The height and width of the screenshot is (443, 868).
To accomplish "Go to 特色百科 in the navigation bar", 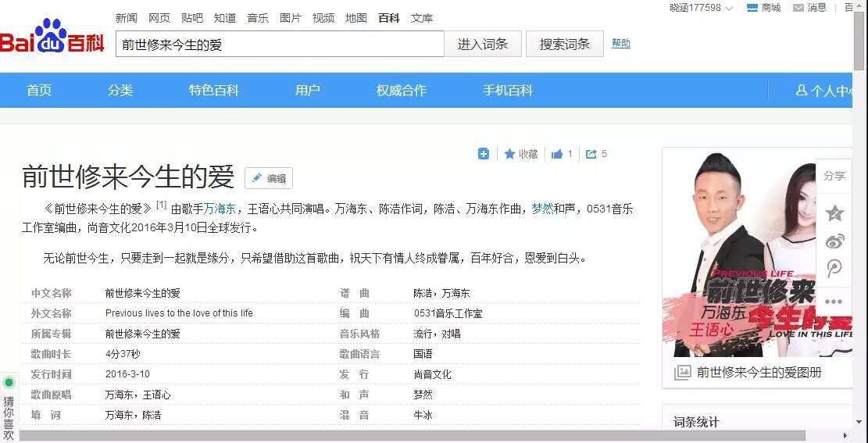I will (x=213, y=91).
